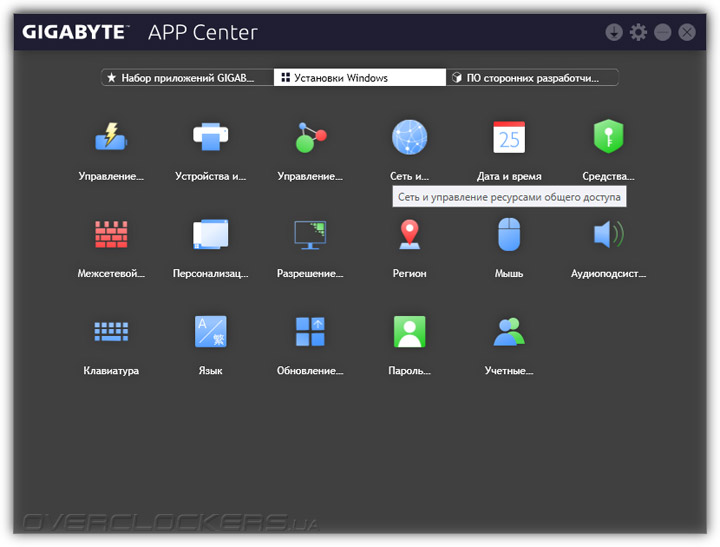Screen dimensions: 720x547
Task: Click the Межсетевой... label
Action: click(111, 273)
